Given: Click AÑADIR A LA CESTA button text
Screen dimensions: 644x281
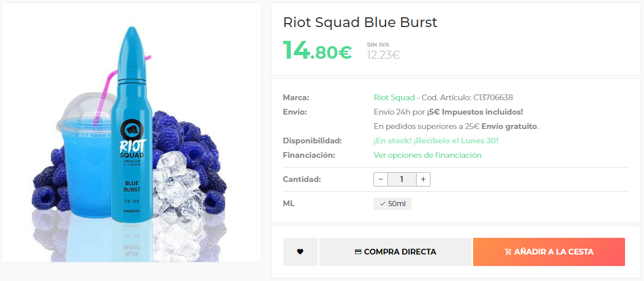Looking at the screenshot, I should (554, 252).
